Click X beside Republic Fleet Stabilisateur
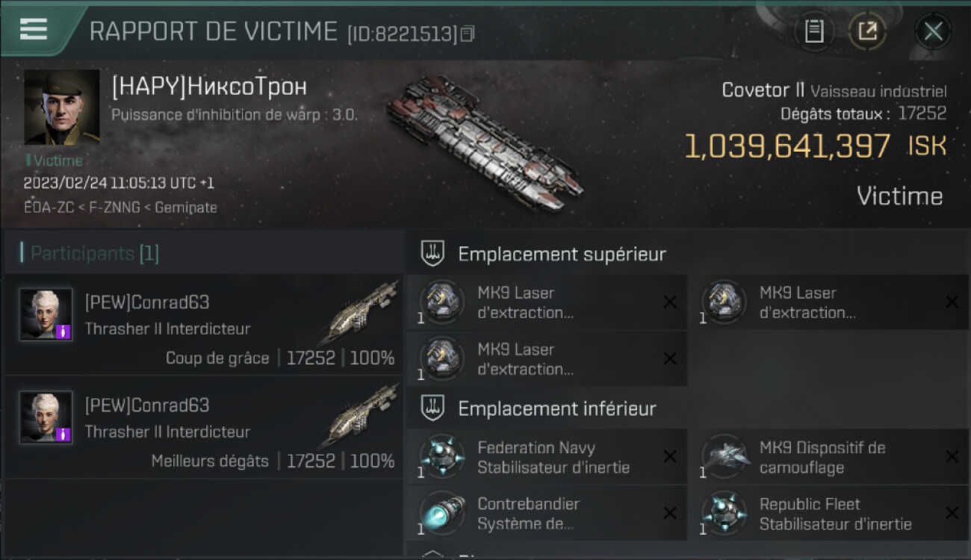Image resolution: width=971 pixels, height=560 pixels. point(952,513)
